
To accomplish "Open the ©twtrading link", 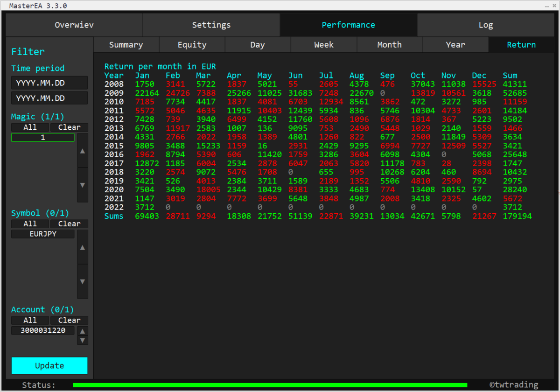I will (x=514, y=384).
